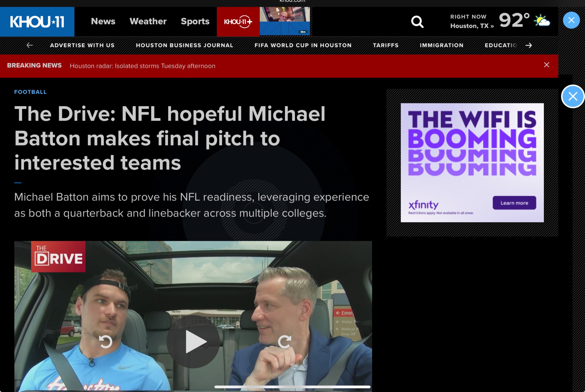Open the News menu
The height and width of the screenshot is (392, 585).
(103, 21)
